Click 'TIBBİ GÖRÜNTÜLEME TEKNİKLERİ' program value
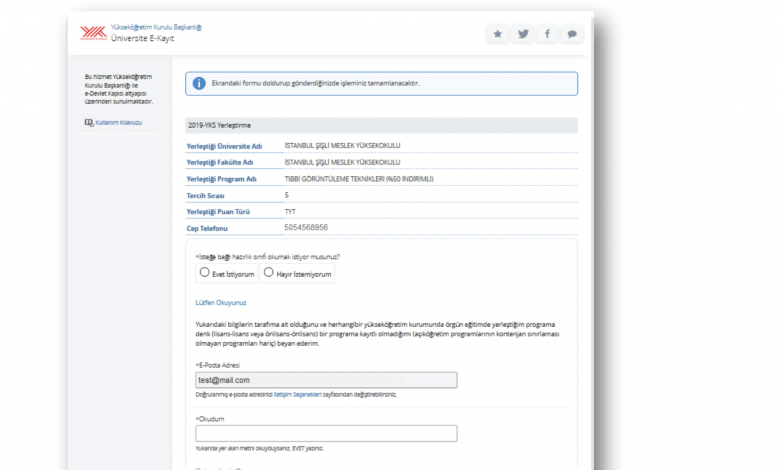Image resolution: width=780 pixels, height=470 pixels. click(359, 179)
